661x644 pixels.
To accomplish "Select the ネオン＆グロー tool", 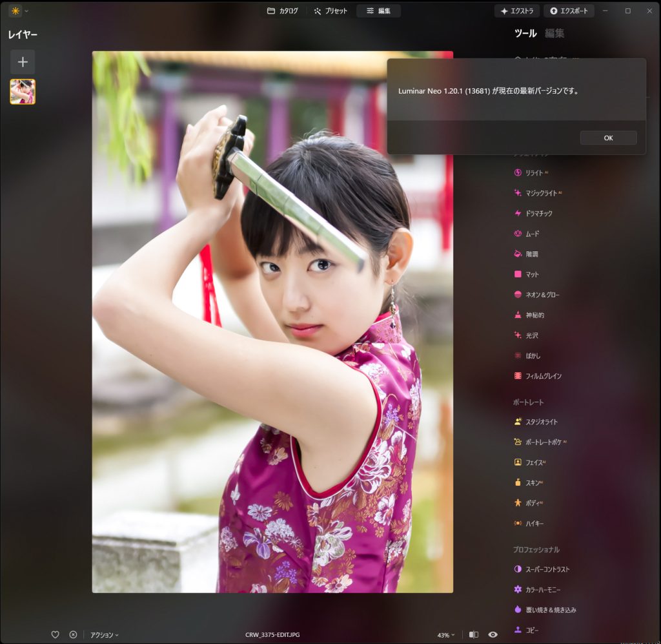I will [542, 295].
